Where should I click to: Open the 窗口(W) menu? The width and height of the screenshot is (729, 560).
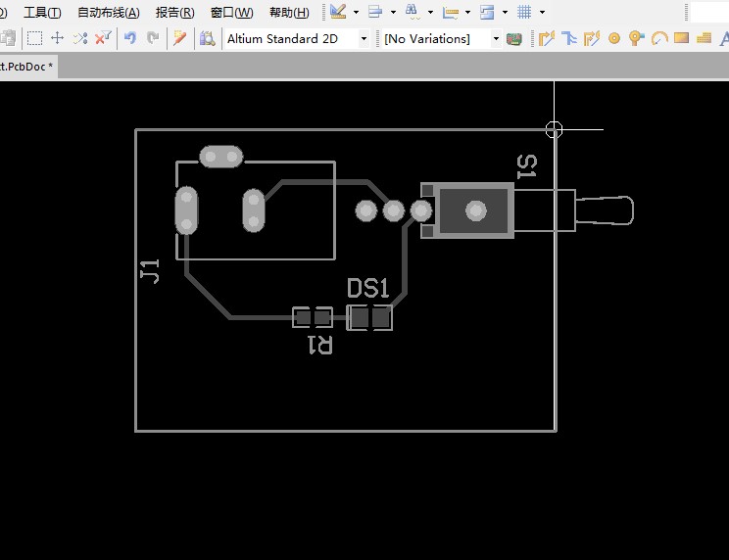[x=231, y=13]
